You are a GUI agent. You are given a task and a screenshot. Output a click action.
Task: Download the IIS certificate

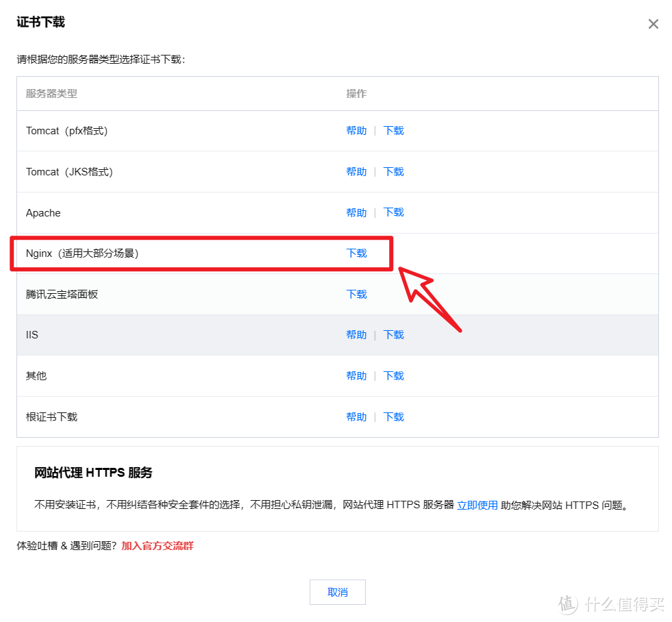pos(393,335)
